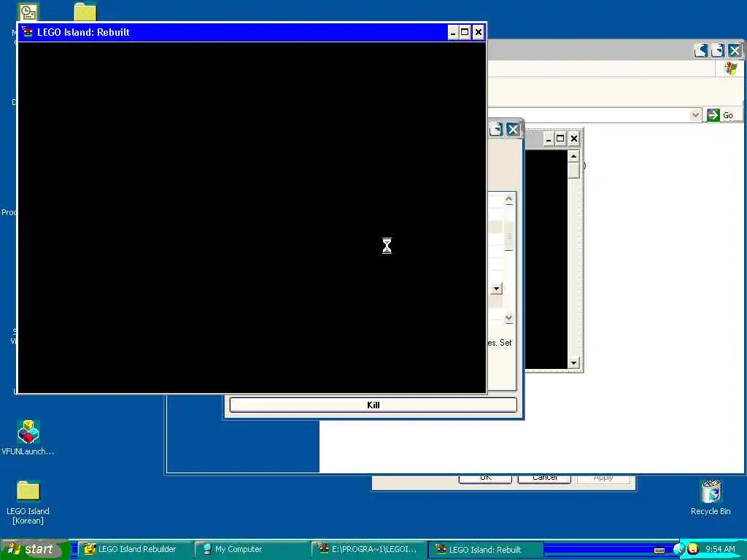Click the OK button in the bottom dialog

(x=485, y=478)
